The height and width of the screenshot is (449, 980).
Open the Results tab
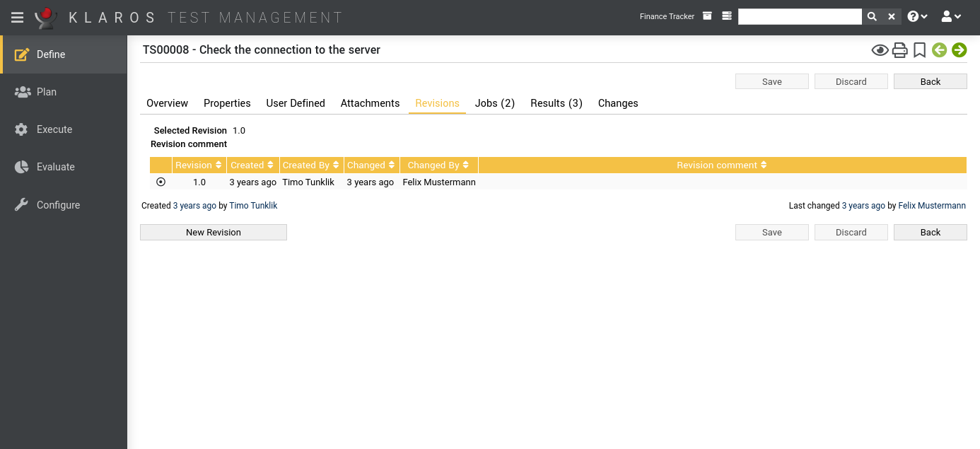coord(556,103)
